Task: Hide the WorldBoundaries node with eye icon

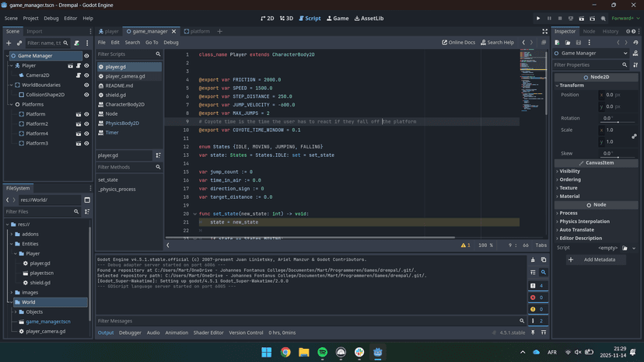Action: click(86, 85)
